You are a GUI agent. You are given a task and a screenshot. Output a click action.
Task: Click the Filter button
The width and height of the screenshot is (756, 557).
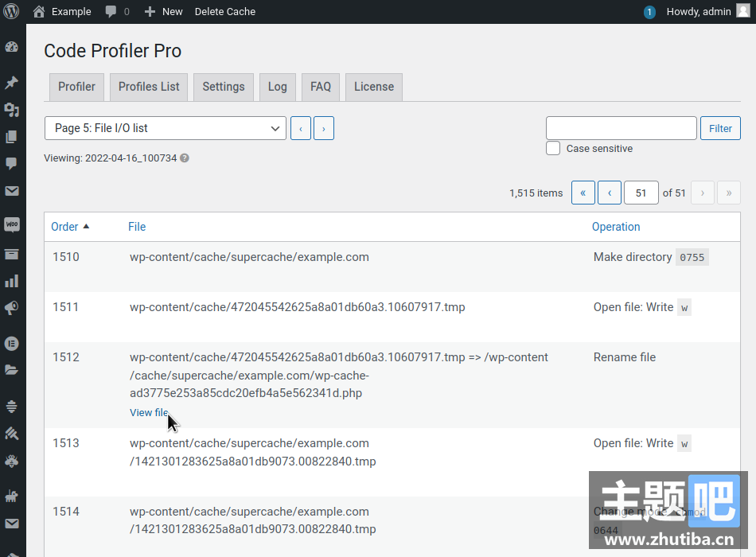(x=720, y=128)
